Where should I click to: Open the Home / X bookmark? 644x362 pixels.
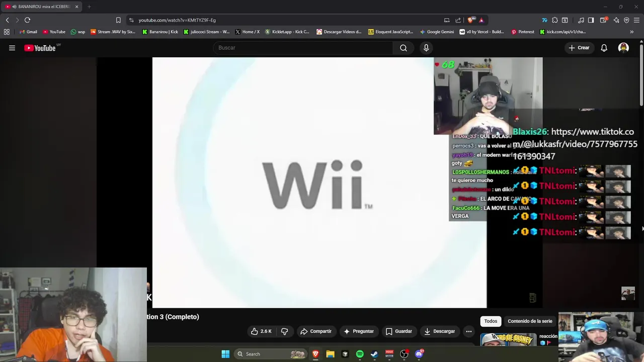247,32
